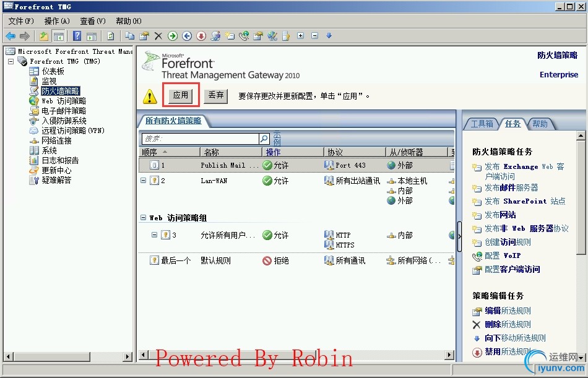Viewport: 588px width, 378px height.
Task: Click the red icon beside 禁用所选规则
Action: point(477,353)
